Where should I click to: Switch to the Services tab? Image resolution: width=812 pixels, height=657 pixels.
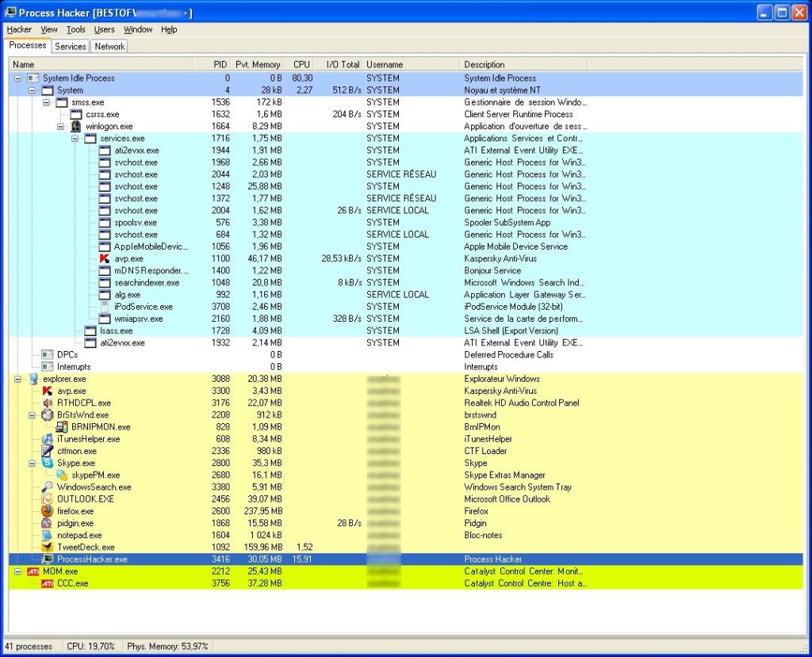(71, 46)
